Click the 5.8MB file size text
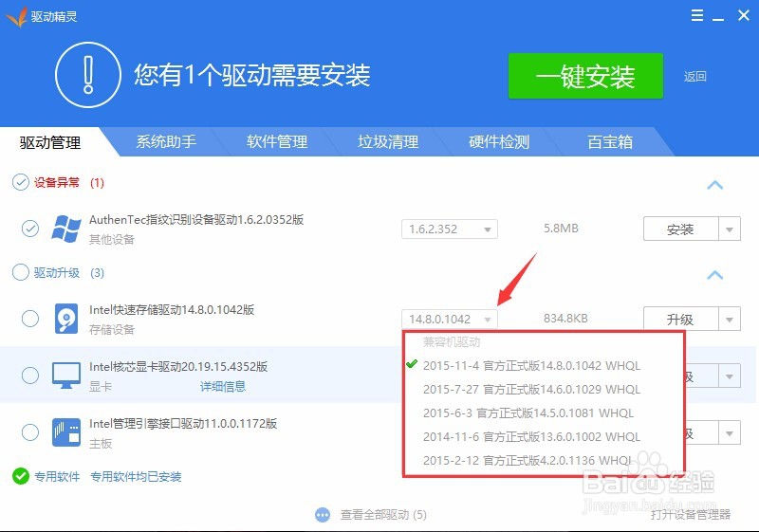The height and width of the screenshot is (532, 759). point(561,229)
